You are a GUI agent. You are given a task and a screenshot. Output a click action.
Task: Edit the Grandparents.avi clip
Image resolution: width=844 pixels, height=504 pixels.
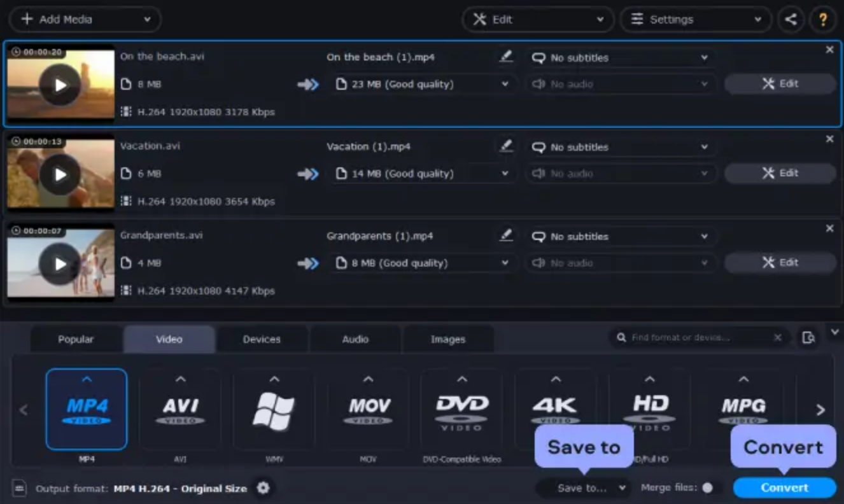pos(780,262)
